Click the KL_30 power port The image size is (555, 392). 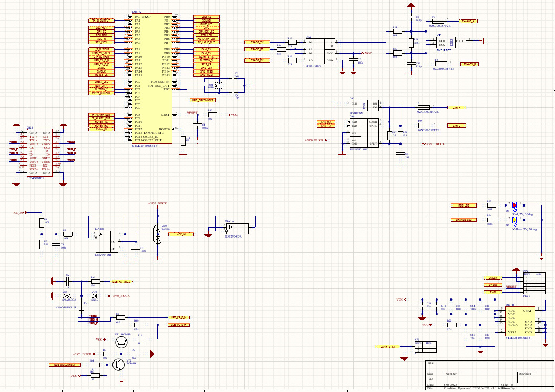19,213
